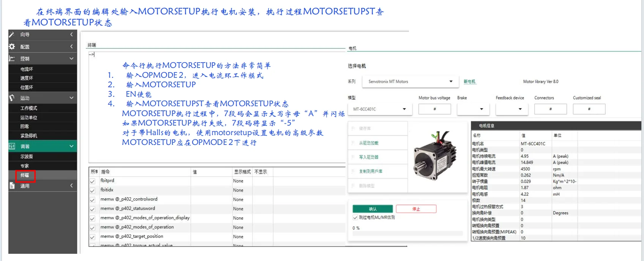Toggle the 跳过电机ML/MR估测 checkbox
The height and width of the screenshot is (261, 644).
click(355, 217)
